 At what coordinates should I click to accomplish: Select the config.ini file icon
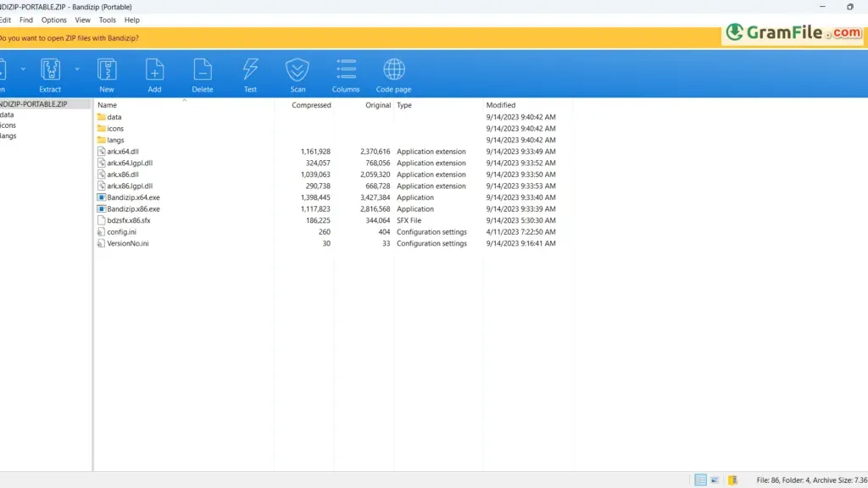click(102, 232)
